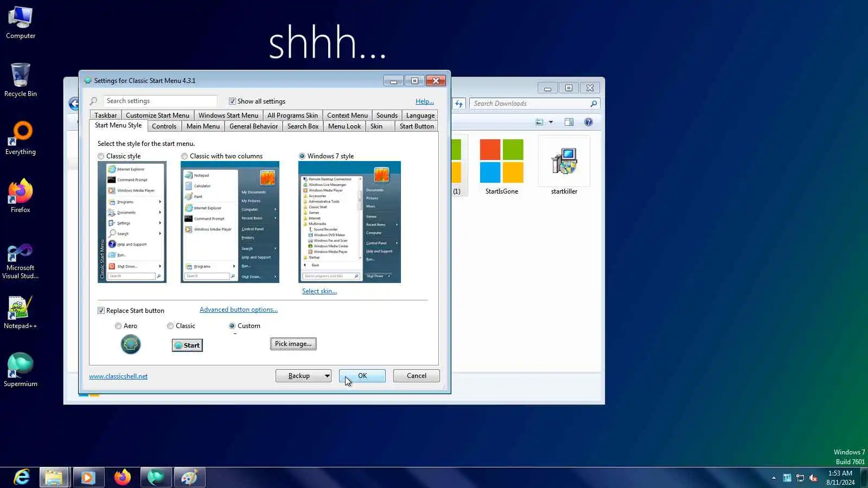Select the Supermium desktop shortcut
The image size is (868, 488).
point(21,370)
